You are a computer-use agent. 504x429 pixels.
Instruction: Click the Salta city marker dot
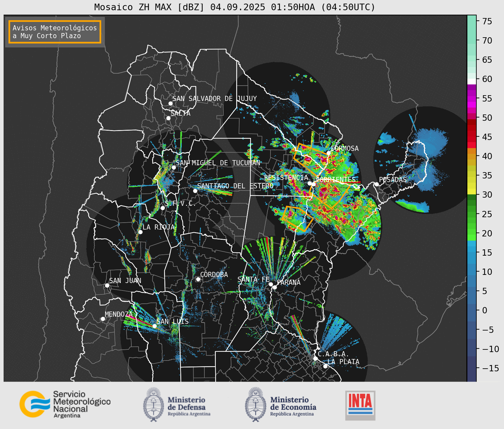tap(169, 118)
